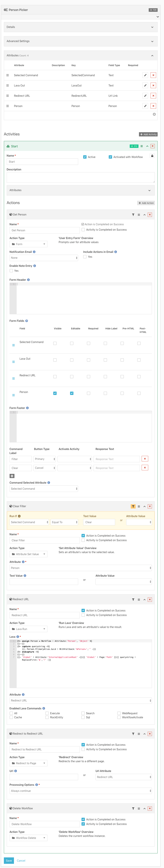The image size is (164, 868).
Task: Remove the Clear command button row
Action: pos(145,467)
